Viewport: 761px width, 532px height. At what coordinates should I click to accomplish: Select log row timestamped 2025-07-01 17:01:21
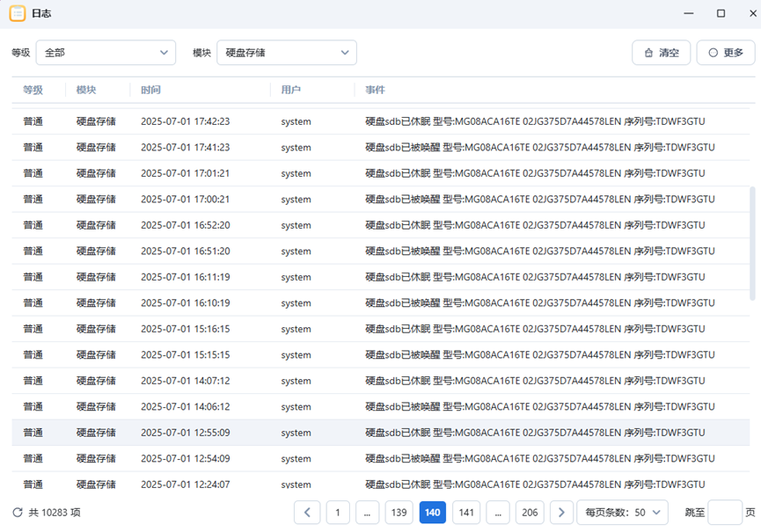point(380,173)
